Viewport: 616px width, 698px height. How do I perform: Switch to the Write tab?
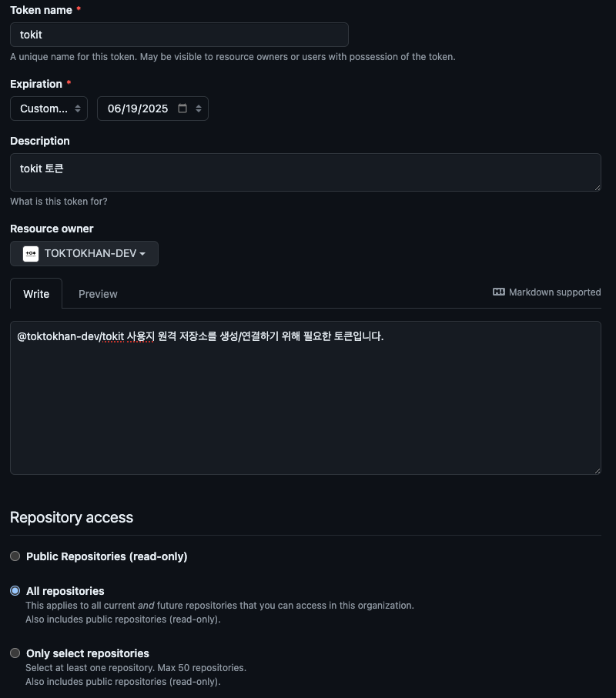click(36, 294)
